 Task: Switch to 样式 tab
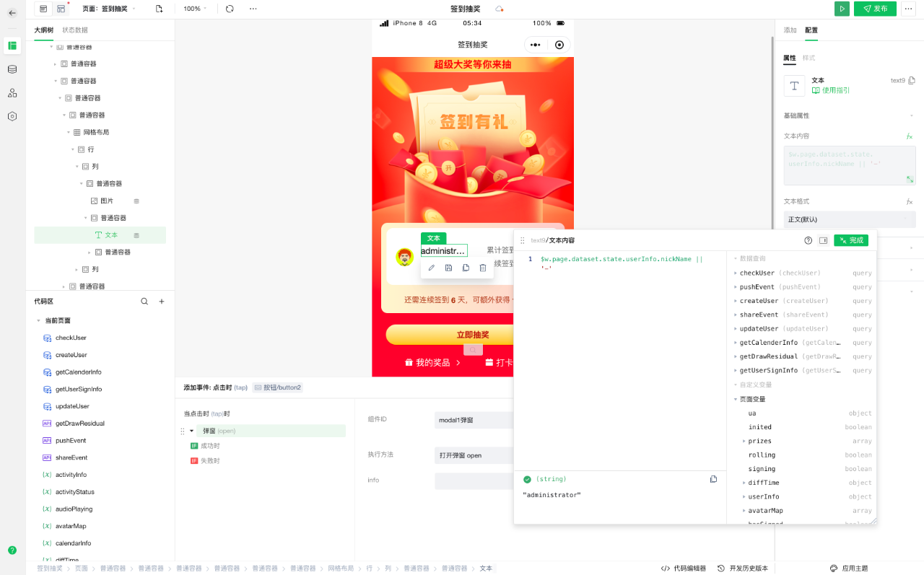(x=809, y=58)
